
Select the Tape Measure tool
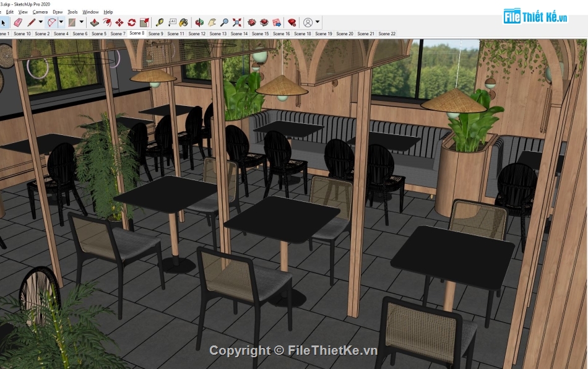point(160,23)
